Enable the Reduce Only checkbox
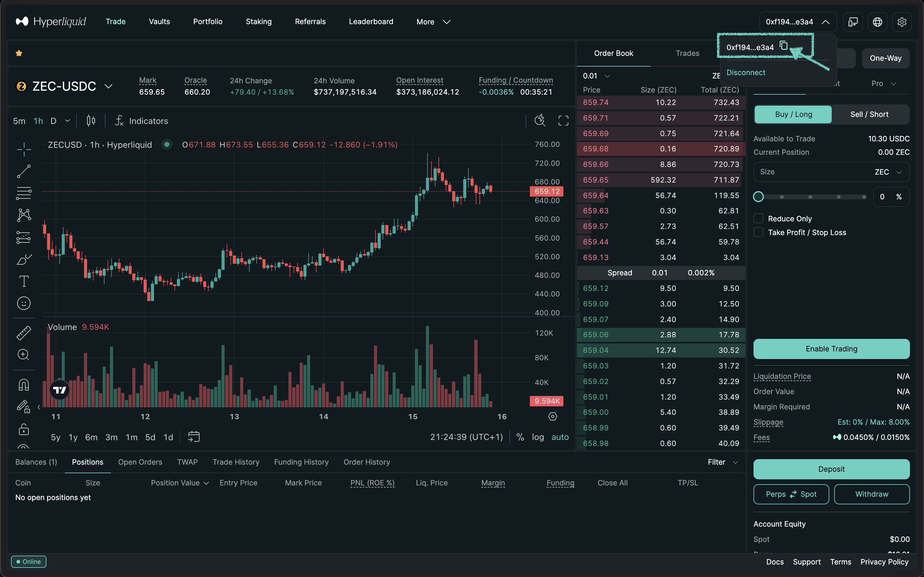 759,218
